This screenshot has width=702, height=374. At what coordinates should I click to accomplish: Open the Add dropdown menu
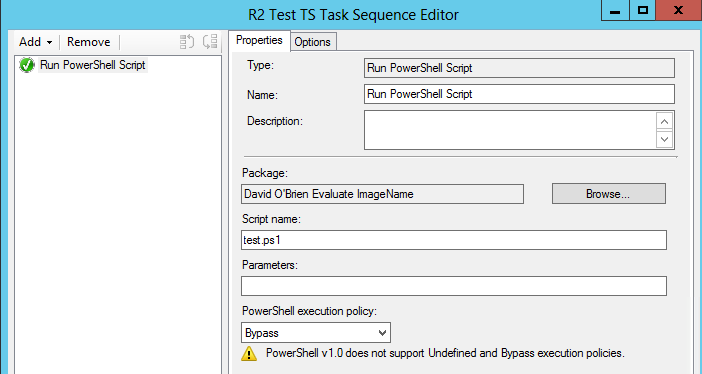(36, 42)
